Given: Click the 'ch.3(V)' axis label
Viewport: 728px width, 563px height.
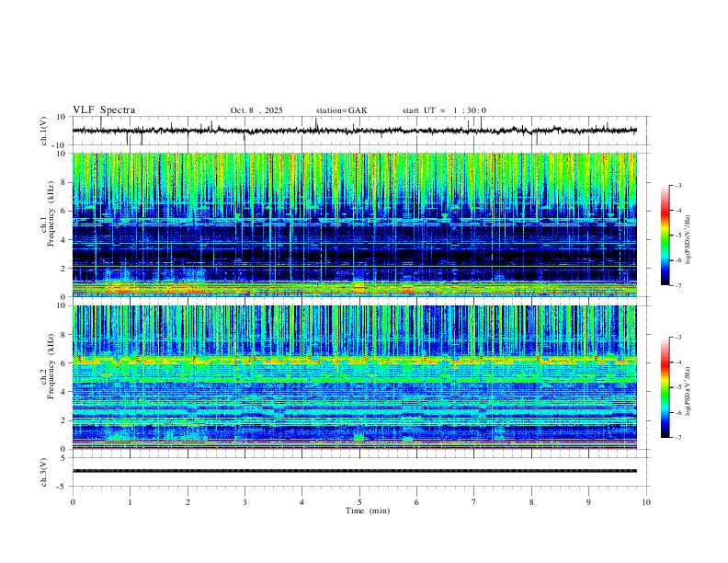Looking at the screenshot, I should [x=44, y=472].
